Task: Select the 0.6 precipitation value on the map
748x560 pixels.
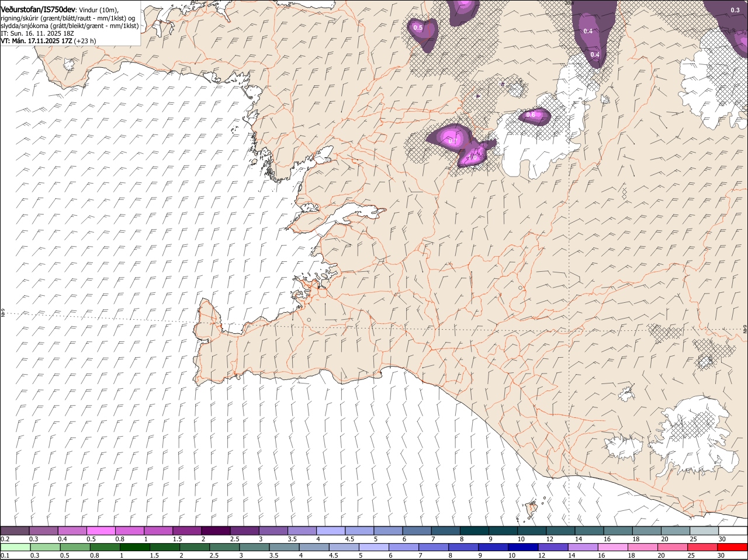Action: tap(531, 115)
